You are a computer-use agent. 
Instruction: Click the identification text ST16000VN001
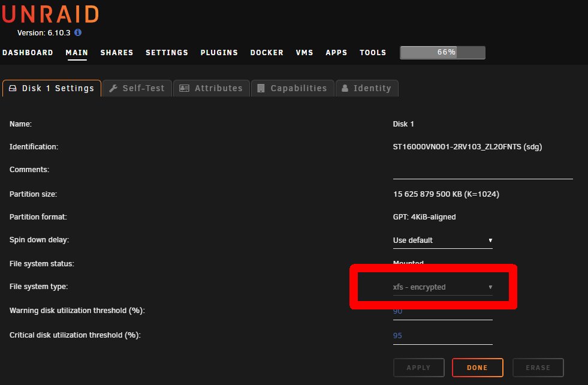pyautogui.click(x=468, y=147)
